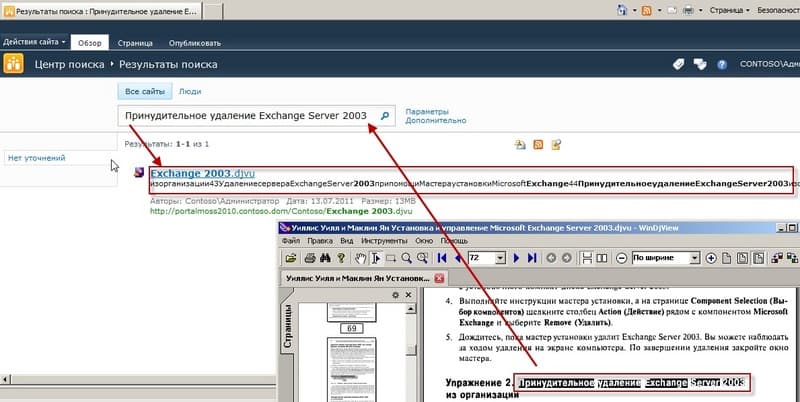Open the Exchange 2003.djvu result link
This screenshot has width=800, height=402.
[203, 173]
